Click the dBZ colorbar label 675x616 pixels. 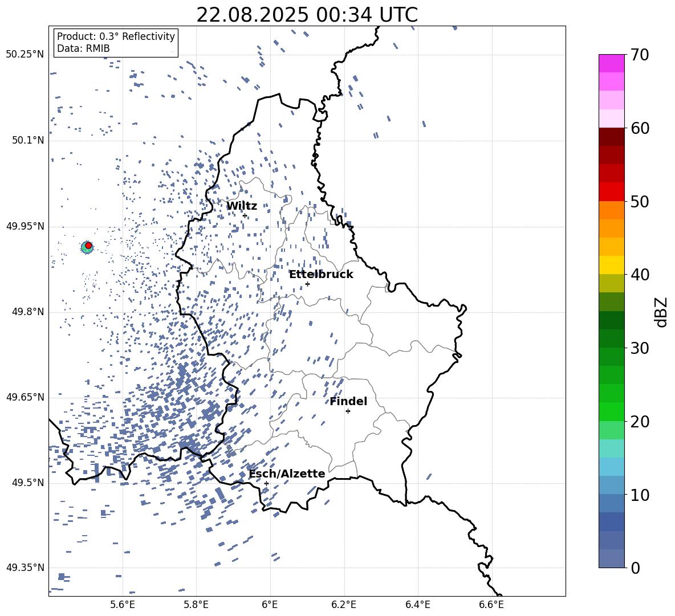pos(661,312)
